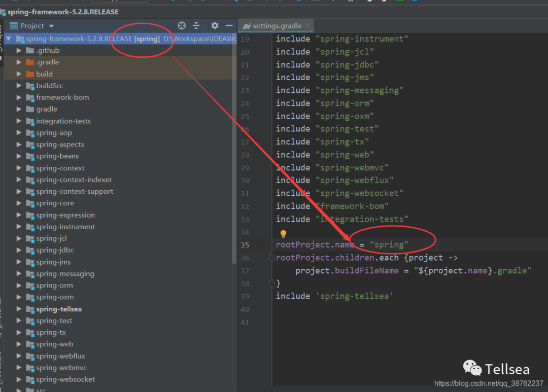The image size is (548, 392).
Task: Click the orange build folder icon
Action: pyautogui.click(x=30, y=74)
